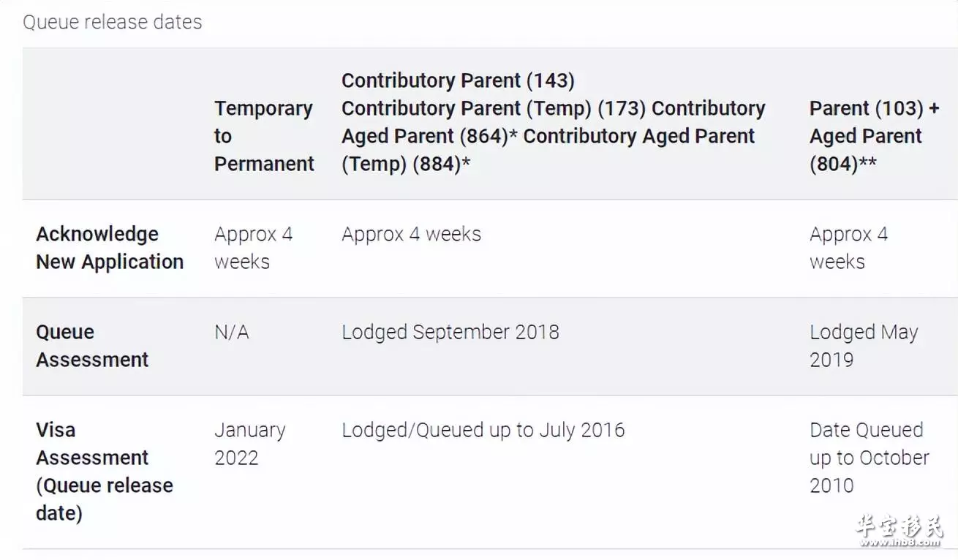Select the Queue Assessment row label
Viewport: 958px width, 560px height.
click(92, 346)
